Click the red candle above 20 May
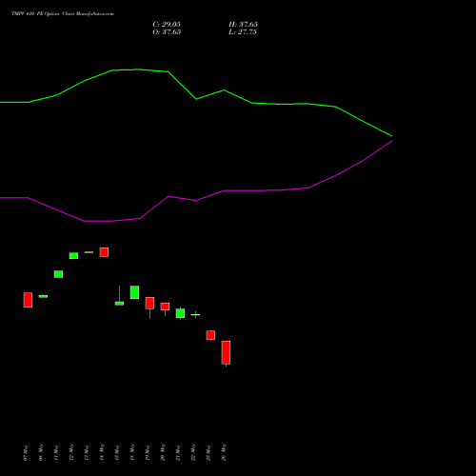This screenshot has height=476, width=476. click(x=165, y=307)
